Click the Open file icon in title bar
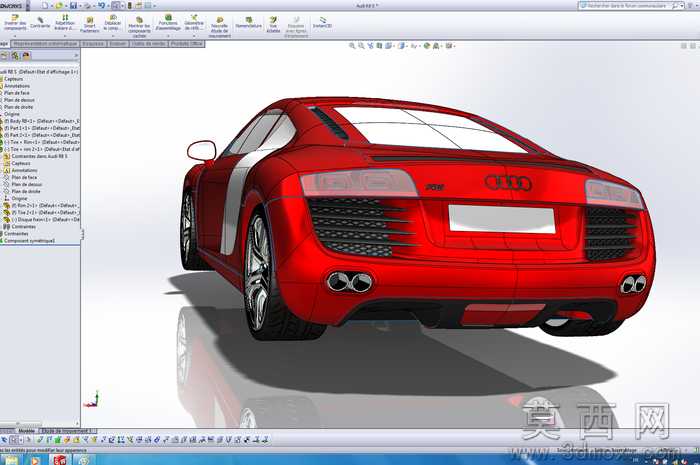The height and width of the screenshot is (465, 700). click(x=59, y=6)
